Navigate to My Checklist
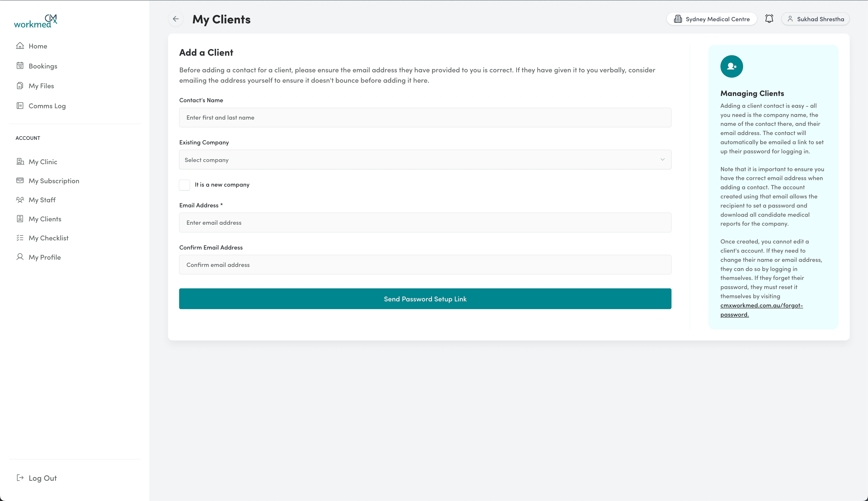The height and width of the screenshot is (501, 868). pos(48,237)
